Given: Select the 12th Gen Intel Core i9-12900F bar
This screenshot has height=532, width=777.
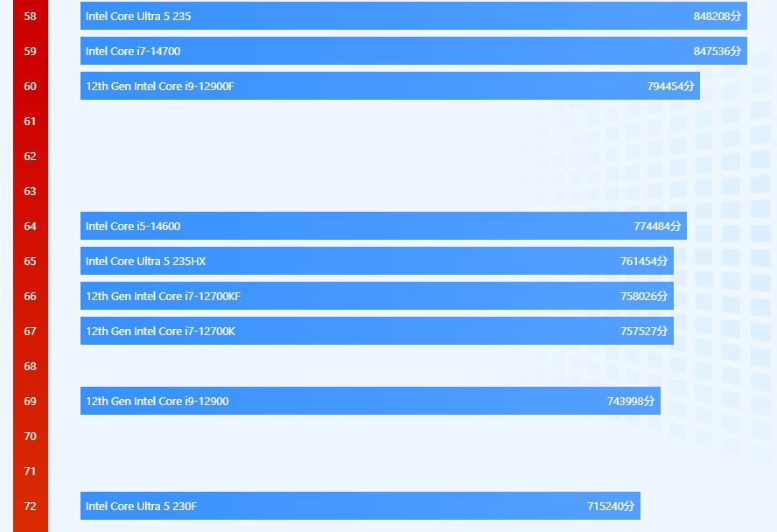Looking at the screenshot, I should coord(390,86).
